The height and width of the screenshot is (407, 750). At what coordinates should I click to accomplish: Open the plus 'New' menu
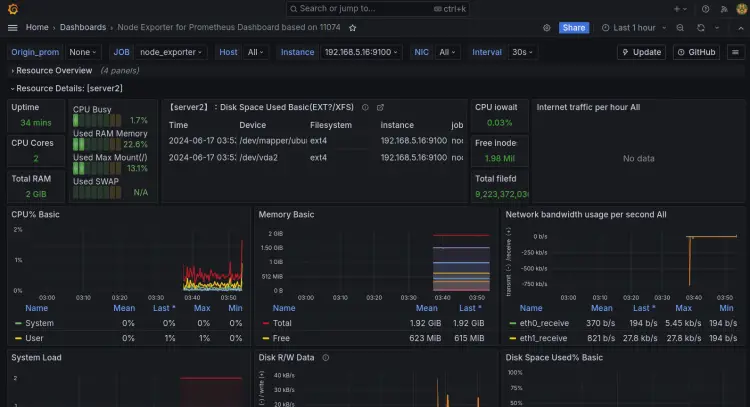coord(680,9)
